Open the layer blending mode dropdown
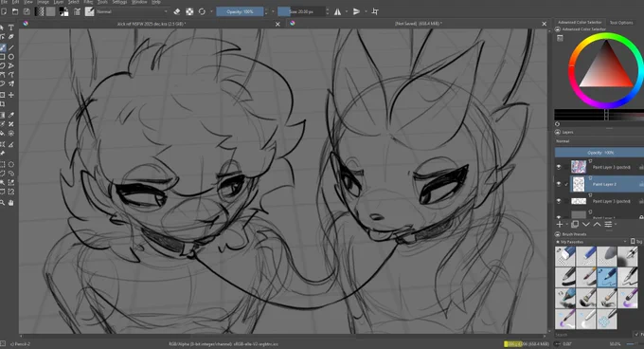Image resolution: width=644 pixels, height=349 pixels. pyautogui.click(x=599, y=141)
